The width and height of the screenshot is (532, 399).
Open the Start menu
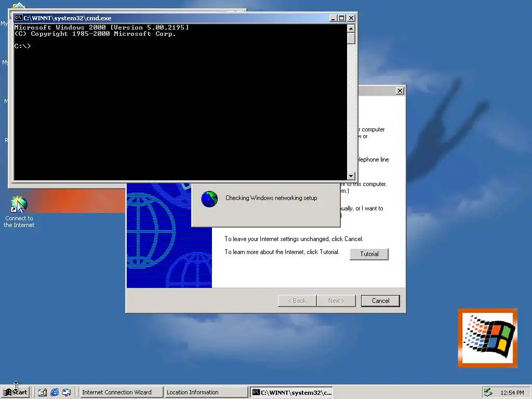pos(15,392)
